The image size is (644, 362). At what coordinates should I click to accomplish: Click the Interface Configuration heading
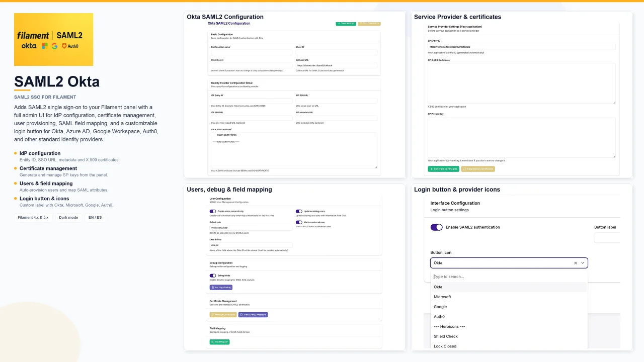click(x=455, y=203)
